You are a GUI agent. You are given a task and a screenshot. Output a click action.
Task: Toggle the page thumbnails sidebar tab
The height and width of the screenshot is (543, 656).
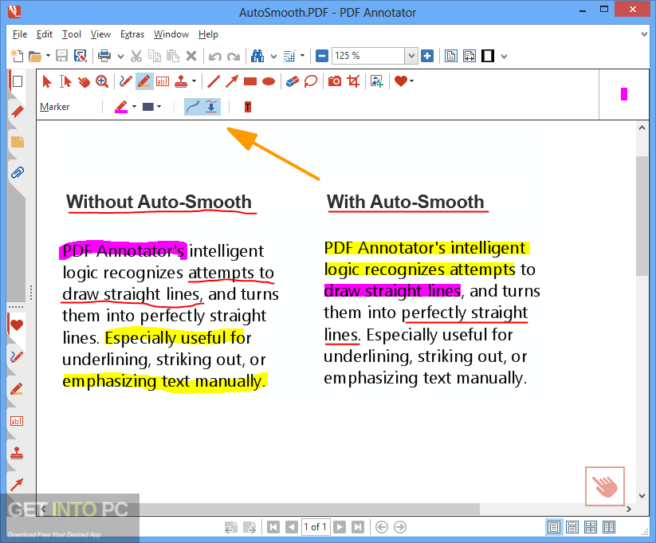(x=17, y=81)
